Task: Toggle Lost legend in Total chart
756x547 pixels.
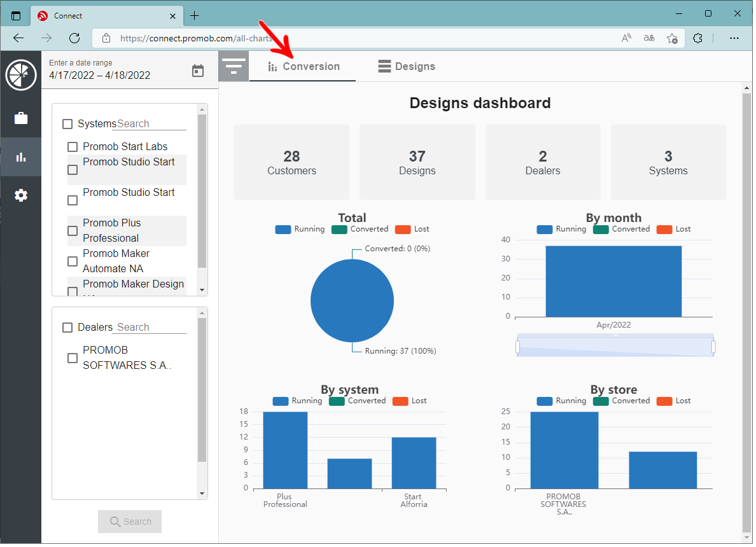Action: pyautogui.click(x=413, y=230)
